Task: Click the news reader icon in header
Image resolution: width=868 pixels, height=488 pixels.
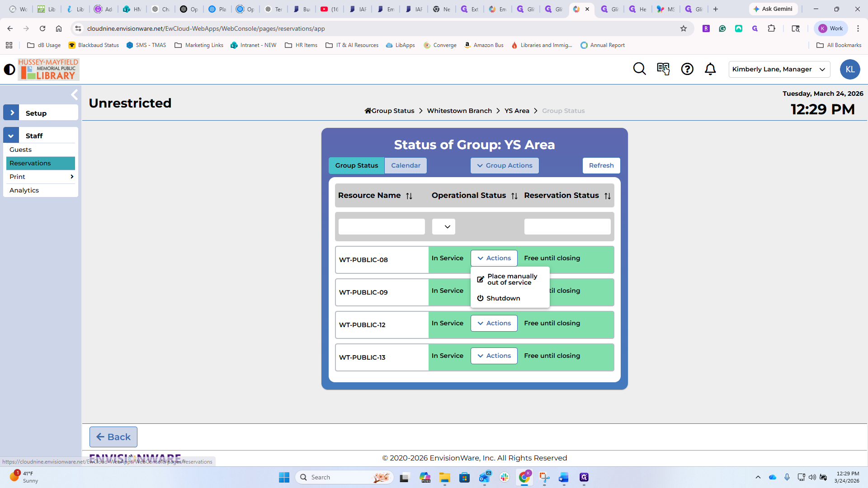Action: (663, 69)
